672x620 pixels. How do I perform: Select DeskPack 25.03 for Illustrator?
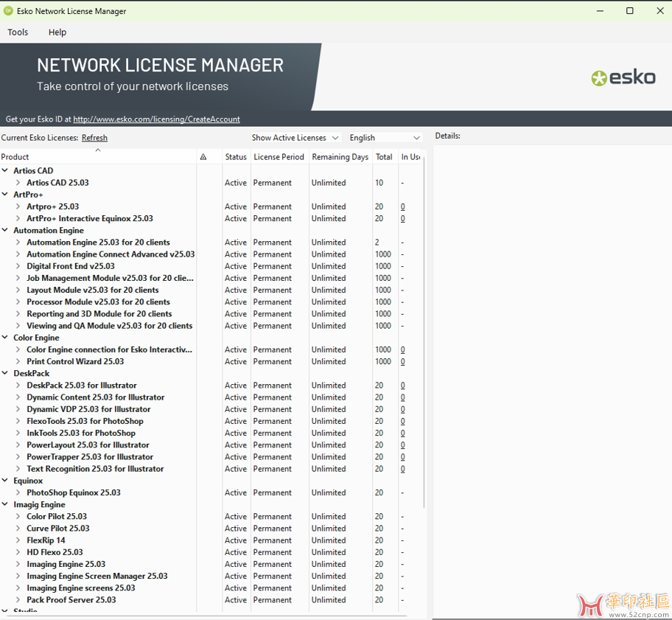click(x=82, y=386)
